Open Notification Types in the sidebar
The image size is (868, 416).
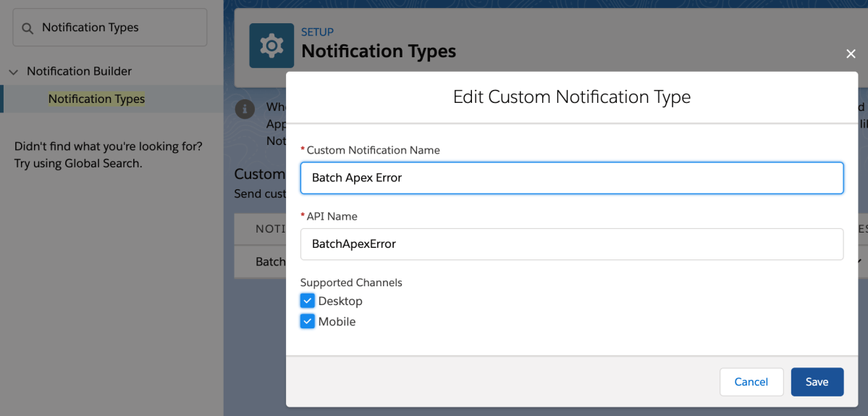pyautogui.click(x=96, y=99)
